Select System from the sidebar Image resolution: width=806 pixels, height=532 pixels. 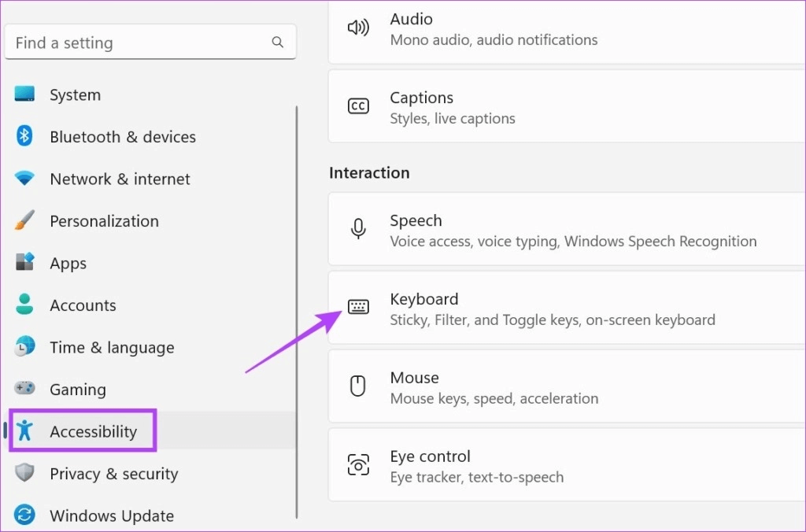[x=75, y=94]
